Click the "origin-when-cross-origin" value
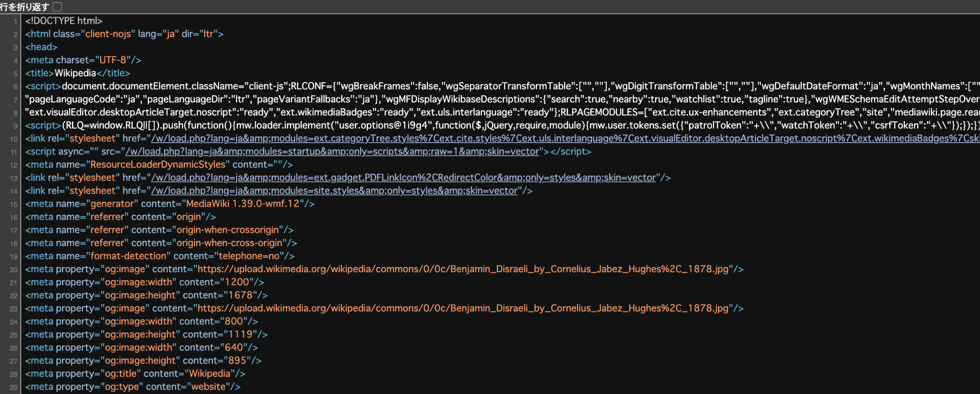The width and height of the screenshot is (980, 394). pos(229,243)
